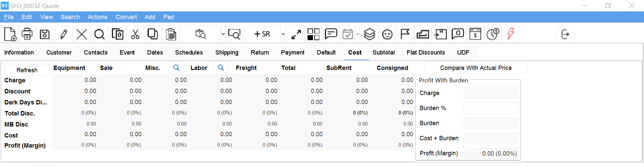The width and height of the screenshot is (644, 167).
Task: Click the return arrow box icon
Action: 423,34
